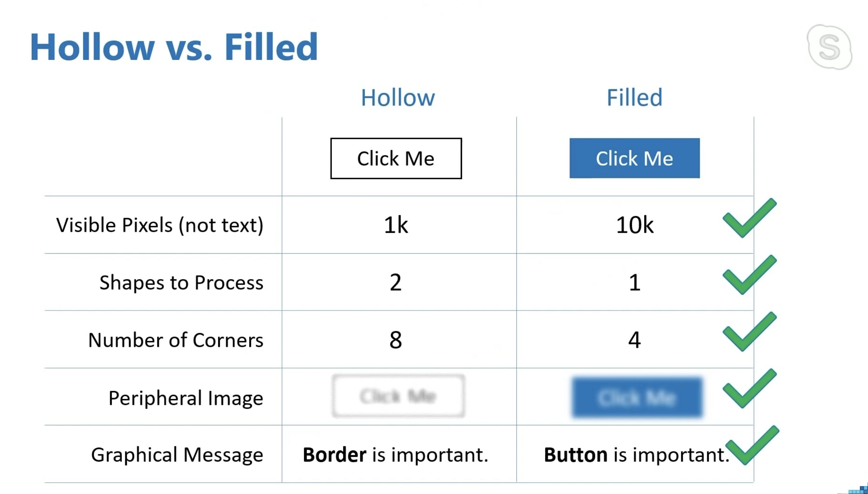Select the "Graphical Message" row label
The height and width of the screenshot is (494, 868).
point(177,455)
